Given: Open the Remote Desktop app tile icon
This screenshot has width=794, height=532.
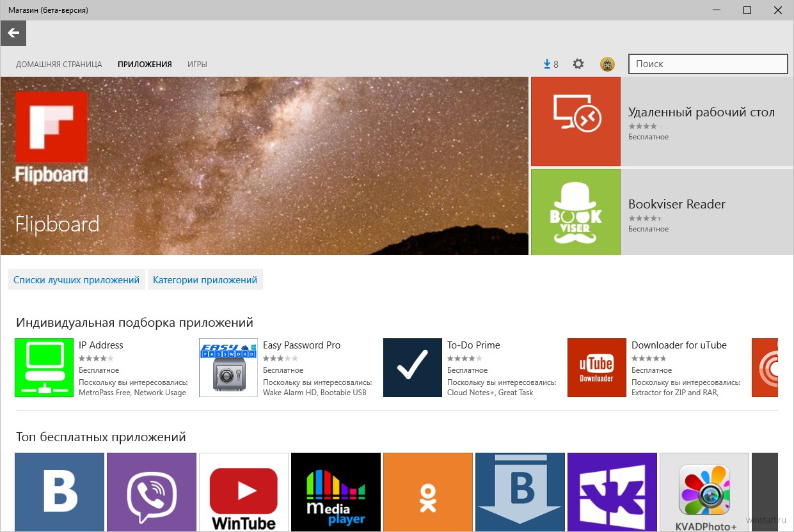Looking at the screenshot, I should click(x=576, y=121).
